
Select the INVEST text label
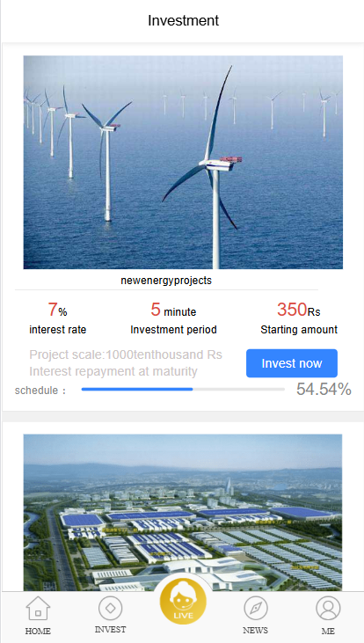pyautogui.click(x=110, y=630)
